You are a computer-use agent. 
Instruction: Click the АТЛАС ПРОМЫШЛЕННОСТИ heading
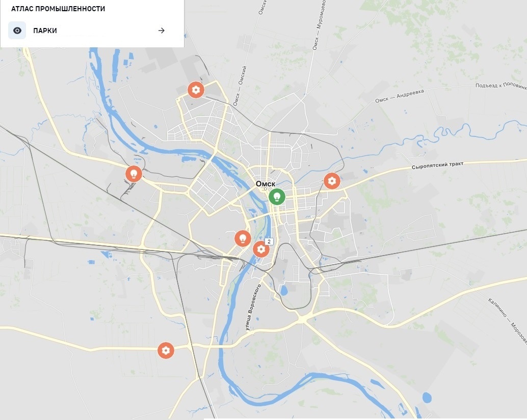(x=58, y=9)
